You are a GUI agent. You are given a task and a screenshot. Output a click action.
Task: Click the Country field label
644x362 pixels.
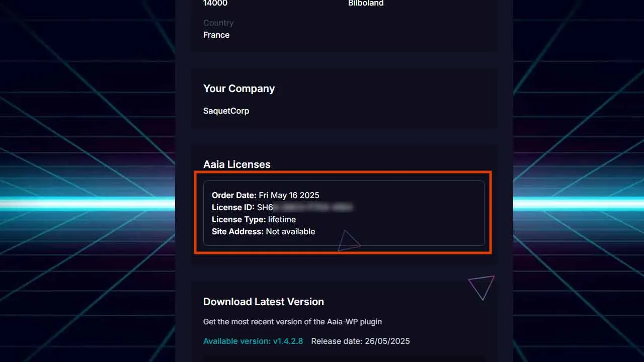218,23
